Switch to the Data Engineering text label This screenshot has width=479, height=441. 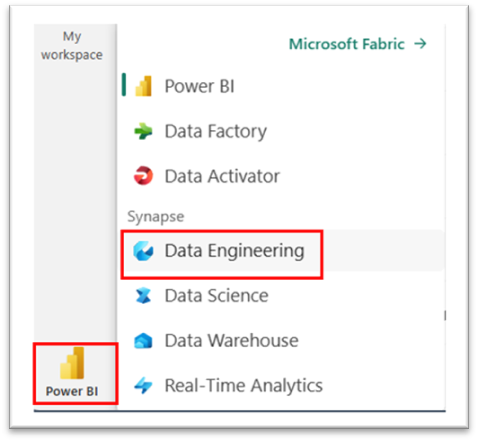click(x=234, y=251)
